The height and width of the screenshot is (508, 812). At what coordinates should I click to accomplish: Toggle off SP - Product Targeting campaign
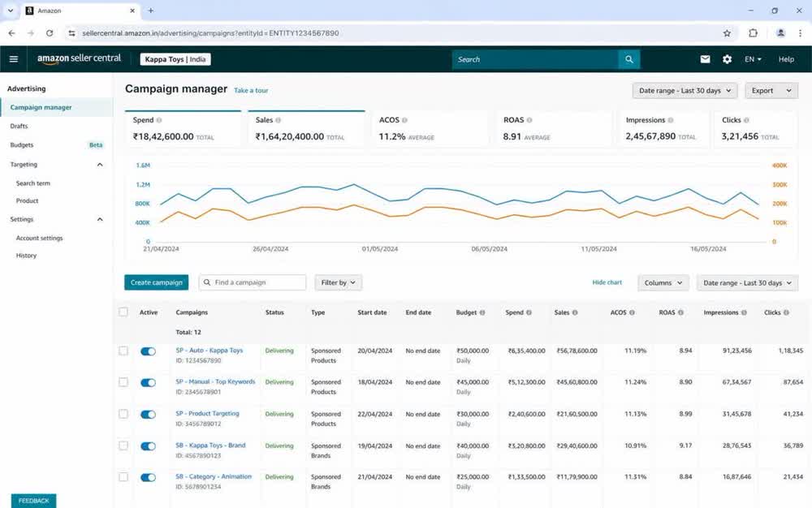coord(148,415)
